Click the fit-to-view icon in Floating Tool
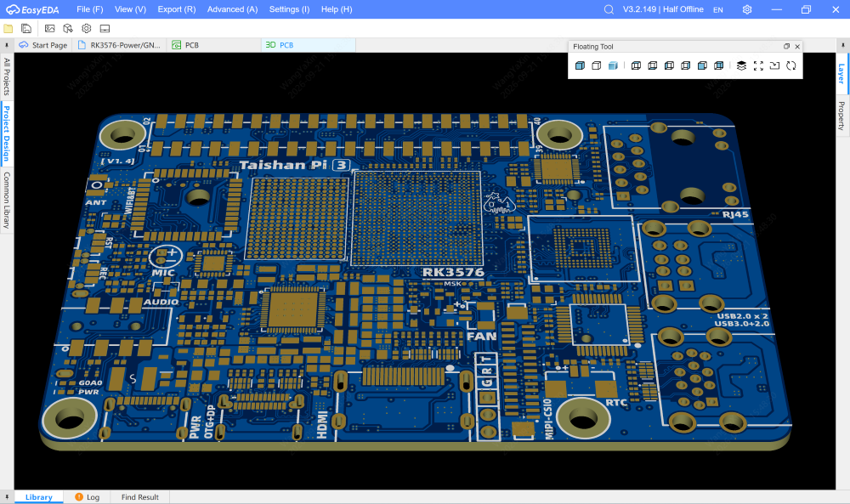The height and width of the screenshot is (504, 850). [x=758, y=65]
